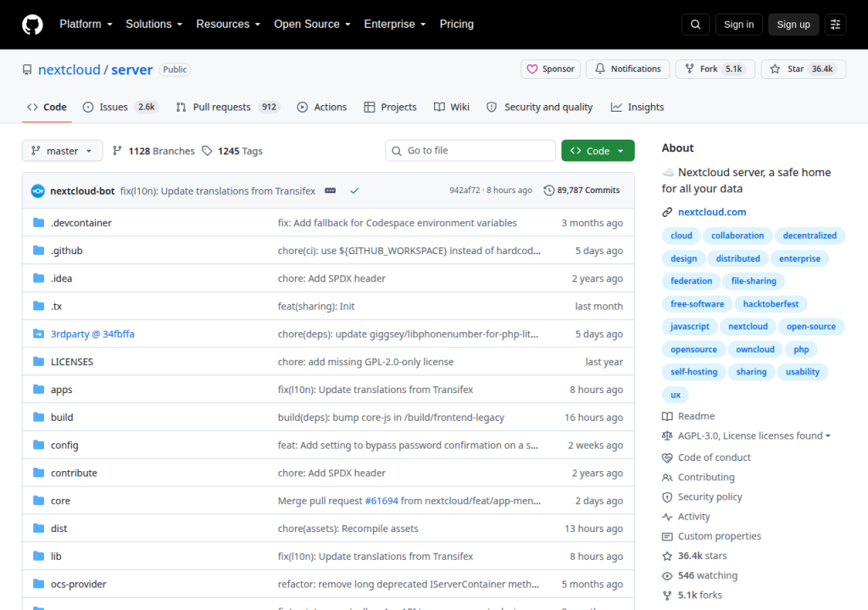
Task: Expand the AGPL-3.0 licenses found dropdown
Action: 754,436
